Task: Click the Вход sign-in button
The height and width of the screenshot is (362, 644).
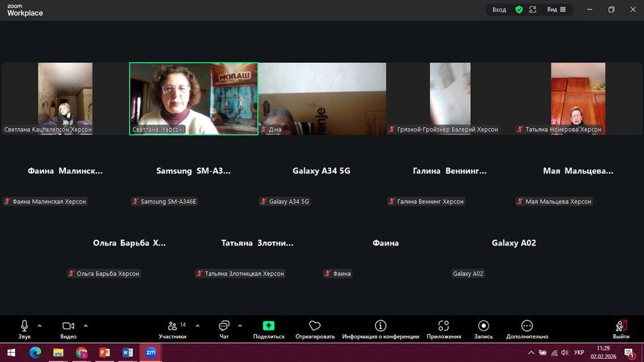Action: tap(499, 10)
